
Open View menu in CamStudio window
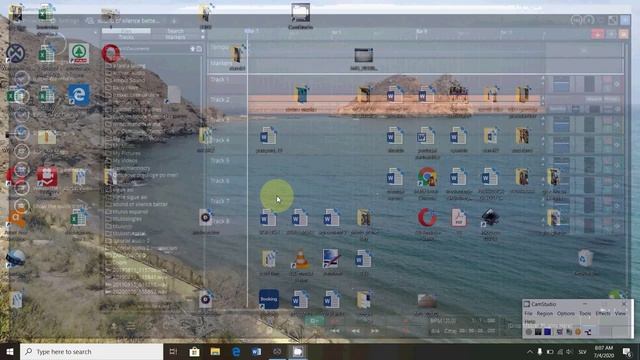click(x=620, y=313)
